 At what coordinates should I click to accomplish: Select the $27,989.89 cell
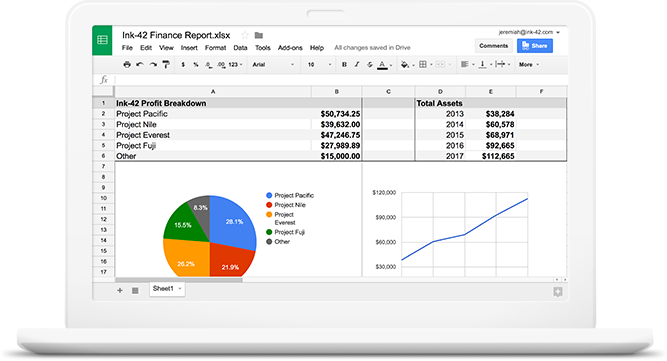pos(336,145)
